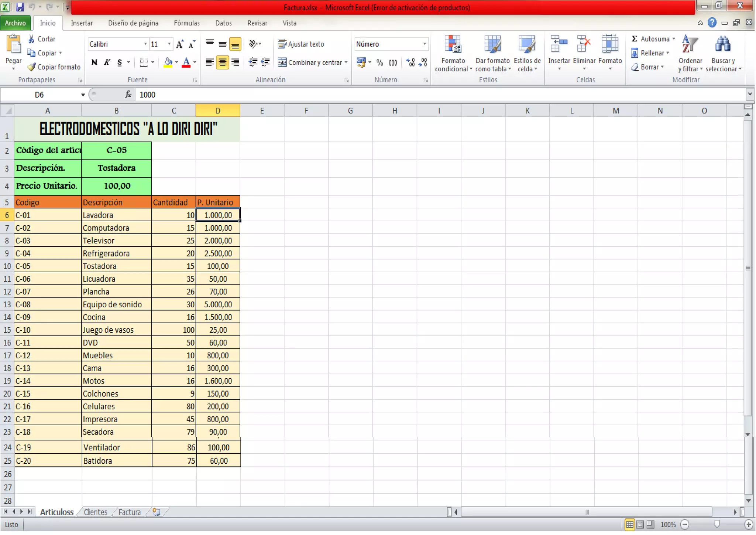Click the zoom slider handle
The image size is (756, 535).
point(717,524)
